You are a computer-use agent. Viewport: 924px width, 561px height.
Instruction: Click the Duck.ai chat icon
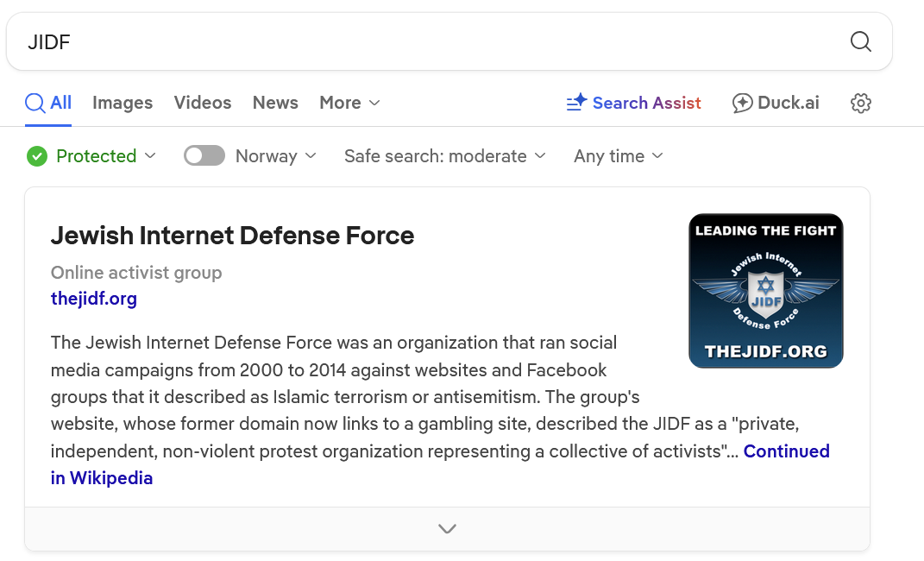point(742,104)
